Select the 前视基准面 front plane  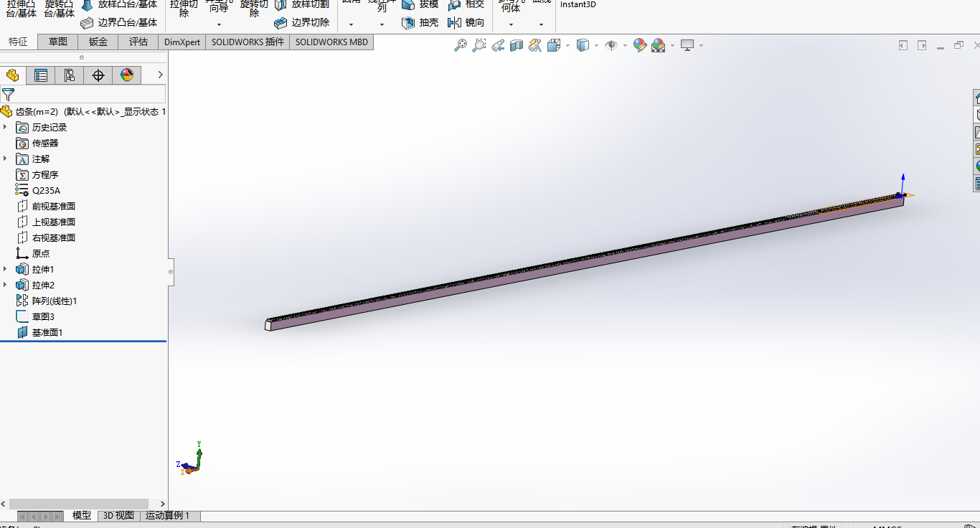(x=45, y=206)
